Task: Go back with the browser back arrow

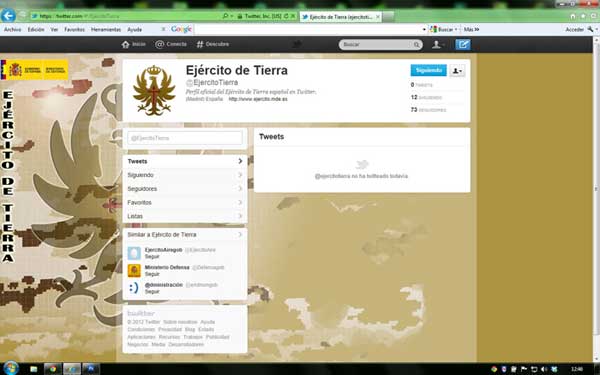Action: [x=8, y=16]
